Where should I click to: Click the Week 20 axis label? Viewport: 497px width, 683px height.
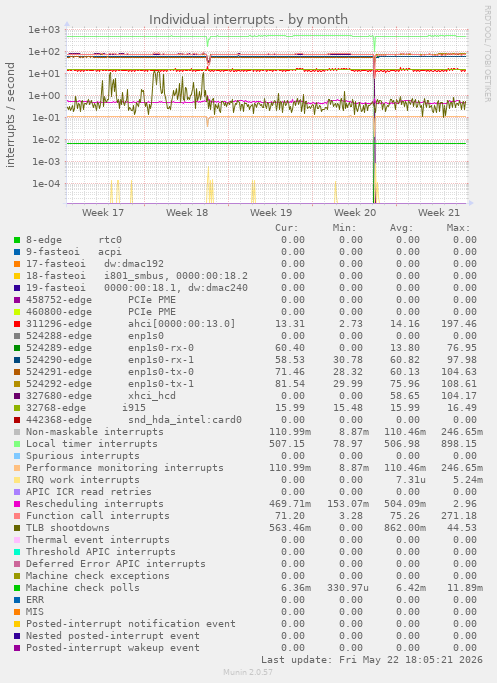coord(355,213)
